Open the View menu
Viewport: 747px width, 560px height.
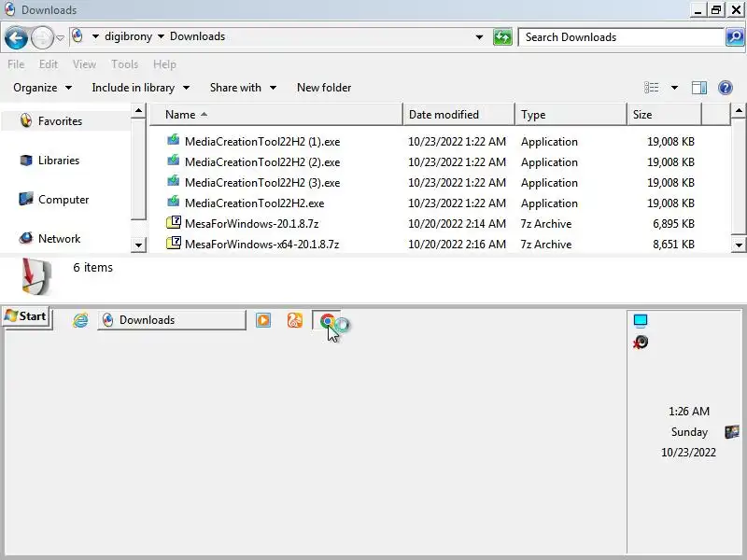84,64
